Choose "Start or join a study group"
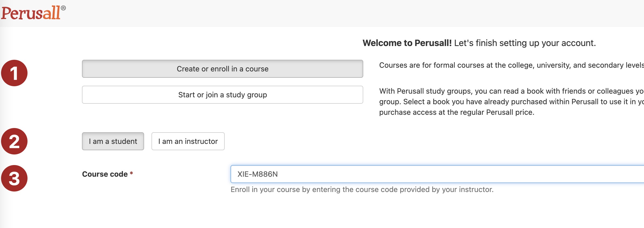Image resolution: width=644 pixels, height=228 pixels. click(x=222, y=95)
